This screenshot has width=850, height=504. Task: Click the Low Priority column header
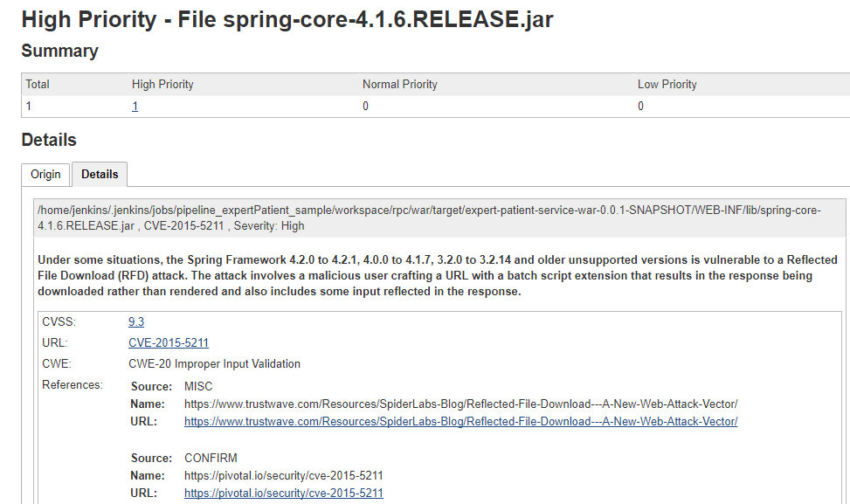[667, 85]
